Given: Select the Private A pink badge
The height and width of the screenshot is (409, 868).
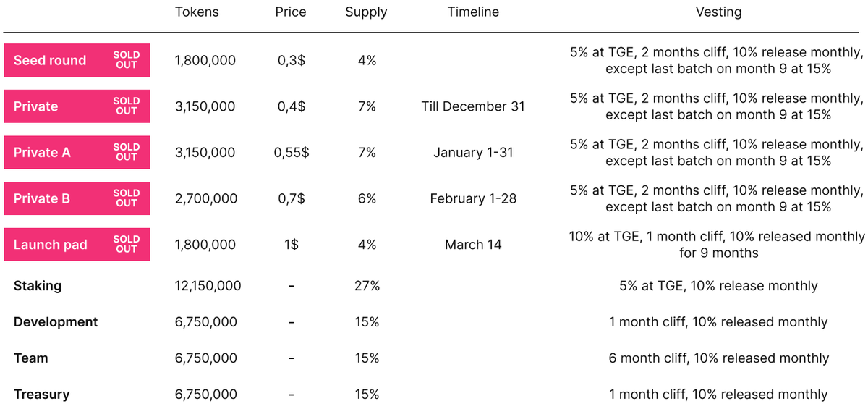Looking at the screenshot, I should pos(77,153).
